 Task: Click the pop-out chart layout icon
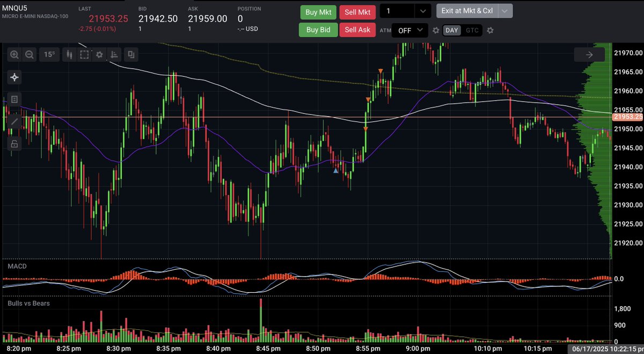pyautogui.click(x=131, y=54)
